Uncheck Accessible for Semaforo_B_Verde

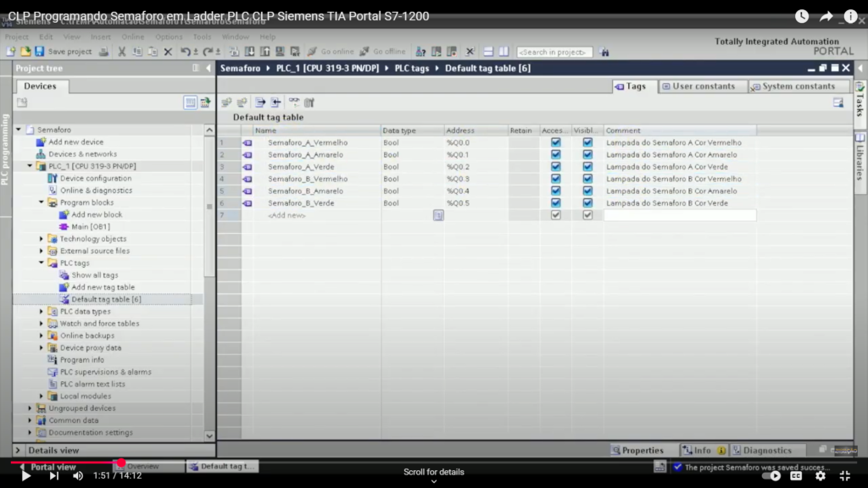(556, 203)
